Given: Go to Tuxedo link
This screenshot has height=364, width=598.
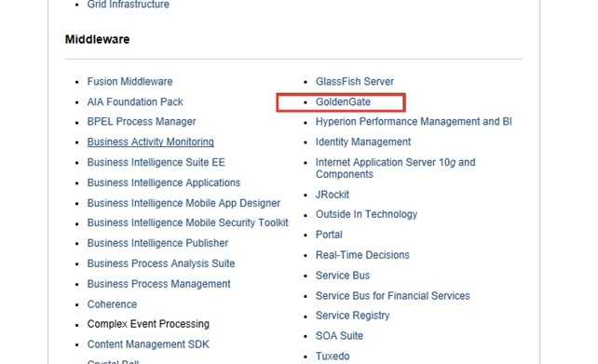Looking at the screenshot, I should 333,357.
